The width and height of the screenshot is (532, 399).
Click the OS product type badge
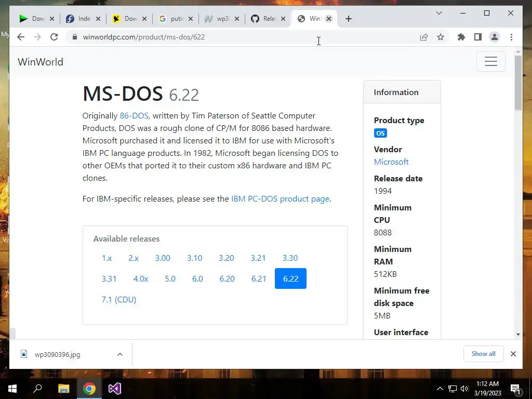[380, 133]
